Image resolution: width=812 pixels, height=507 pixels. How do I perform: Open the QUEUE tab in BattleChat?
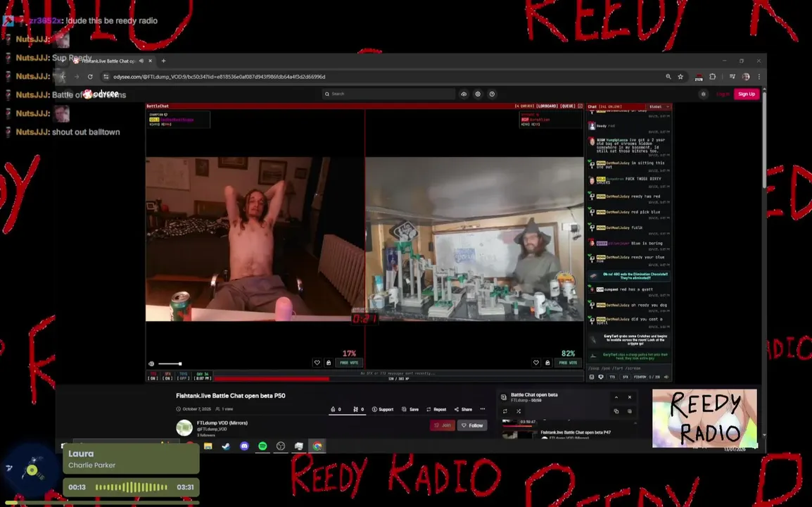point(568,106)
